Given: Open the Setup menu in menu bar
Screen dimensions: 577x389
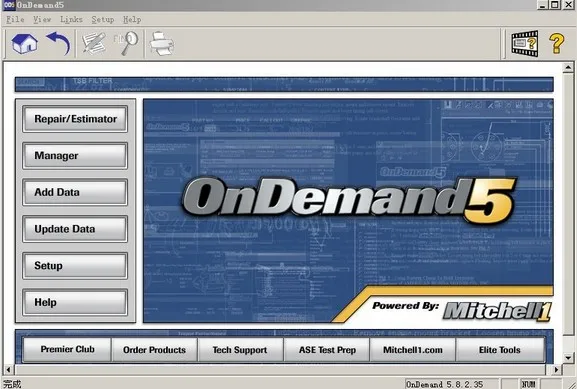Looking at the screenshot, I should point(103,20).
